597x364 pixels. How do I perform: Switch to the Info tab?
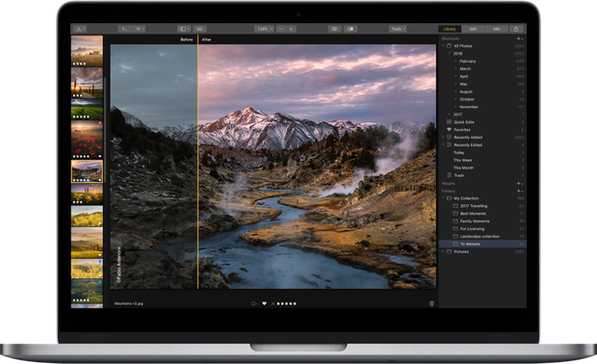tap(497, 29)
